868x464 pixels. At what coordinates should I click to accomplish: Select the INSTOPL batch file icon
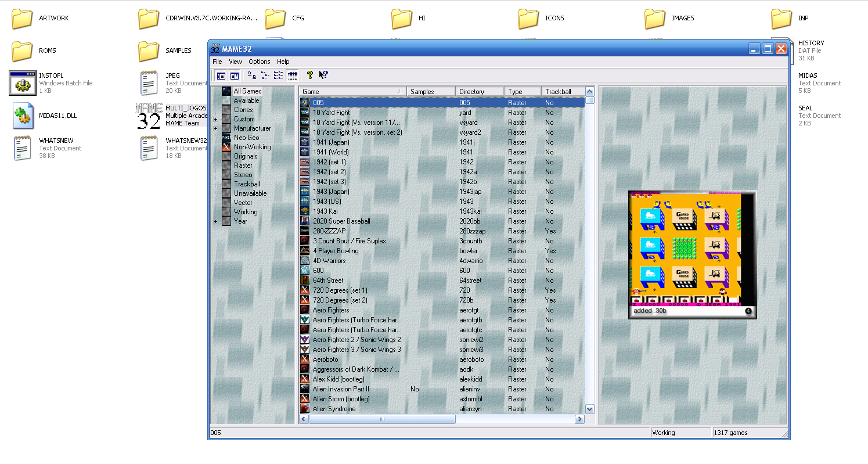22,82
